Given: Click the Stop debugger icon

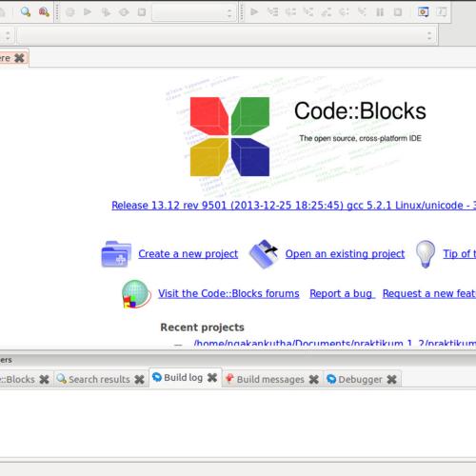Looking at the screenshot, I should [398, 12].
